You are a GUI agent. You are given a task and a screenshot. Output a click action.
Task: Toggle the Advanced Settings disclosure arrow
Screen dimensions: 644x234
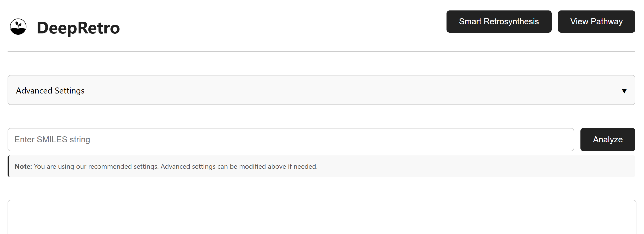point(624,91)
